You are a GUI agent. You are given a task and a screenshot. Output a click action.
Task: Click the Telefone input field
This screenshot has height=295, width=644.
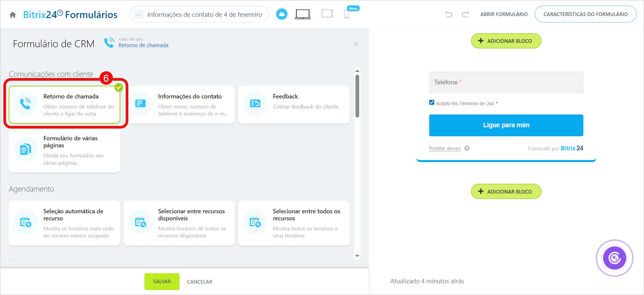click(506, 82)
